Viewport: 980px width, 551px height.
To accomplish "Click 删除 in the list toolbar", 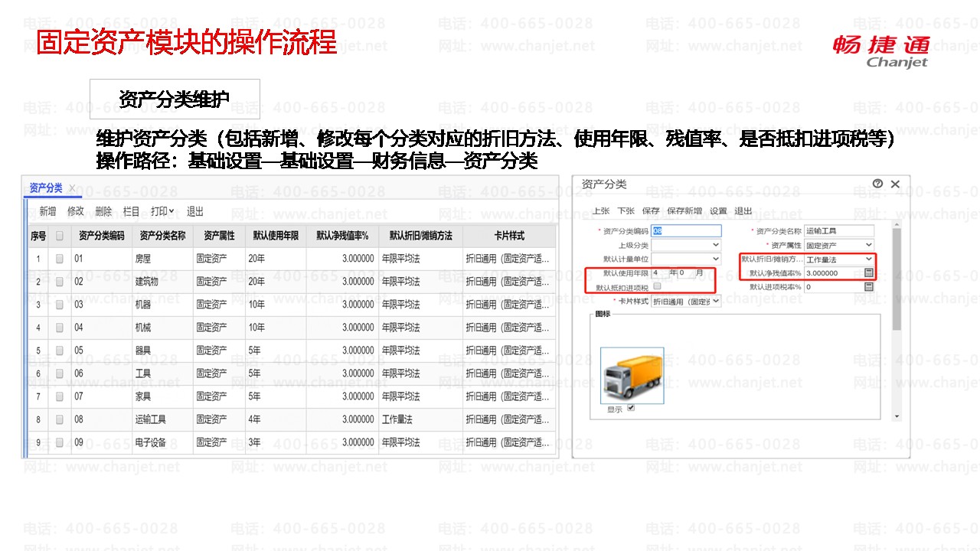I will [x=103, y=211].
